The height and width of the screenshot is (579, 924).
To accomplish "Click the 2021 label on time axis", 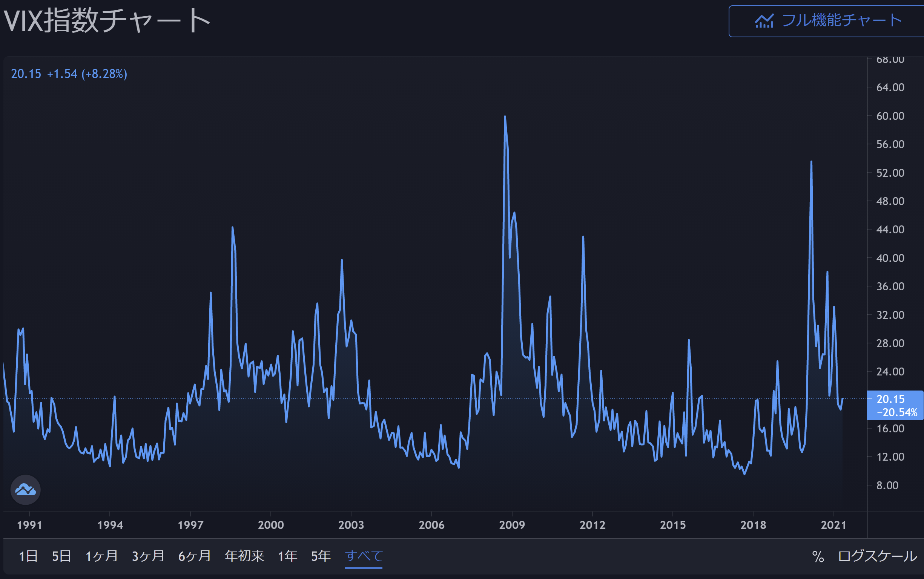I will (833, 525).
